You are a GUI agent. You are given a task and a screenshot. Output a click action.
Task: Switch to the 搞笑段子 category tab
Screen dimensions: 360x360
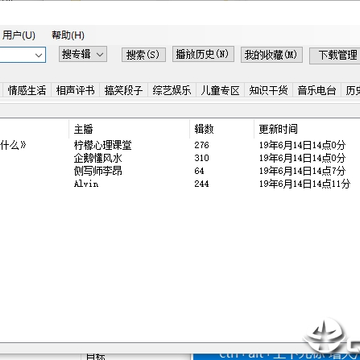pyautogui.click(x=124, y=90)
